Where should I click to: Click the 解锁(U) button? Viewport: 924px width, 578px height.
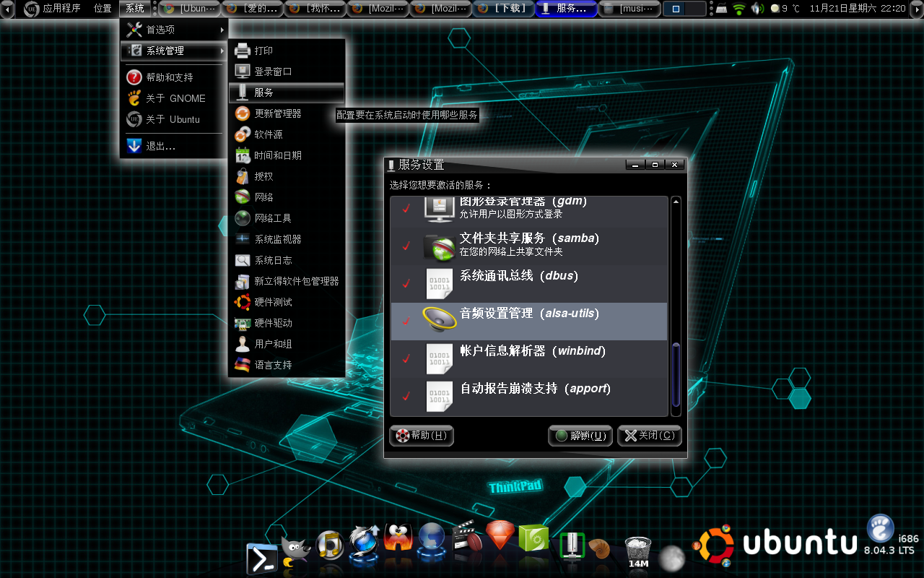(580, 436)
